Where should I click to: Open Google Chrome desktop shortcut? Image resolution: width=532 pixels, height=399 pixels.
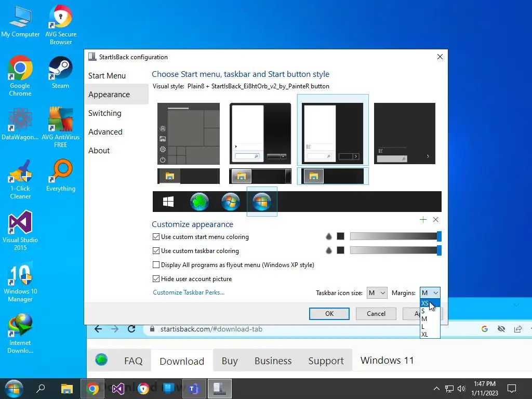click(20, 76)
